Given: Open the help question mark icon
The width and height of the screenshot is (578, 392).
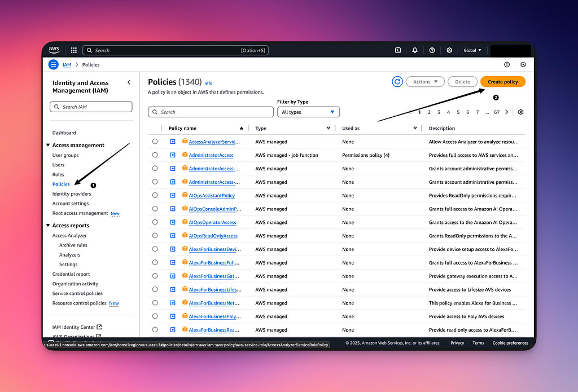Looking at the screenshot, I should click(x=432, y=50).
